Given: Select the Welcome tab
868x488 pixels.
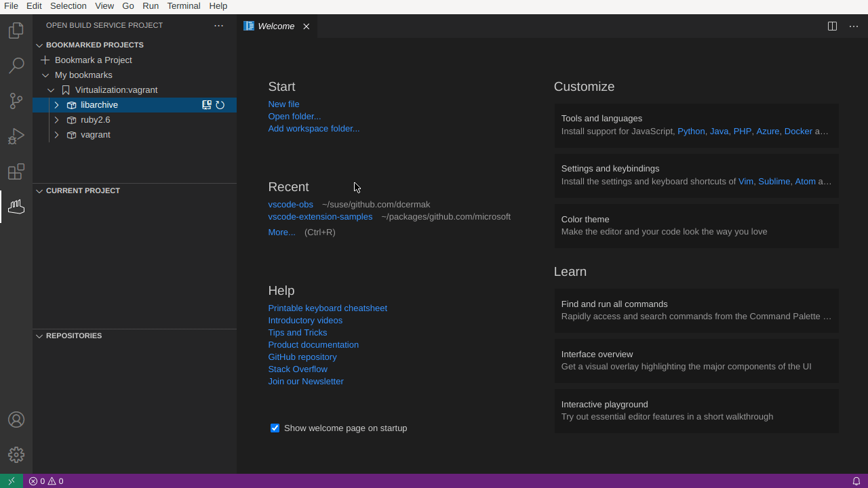Looking at the screenshot, I should [x=276, y=26].
